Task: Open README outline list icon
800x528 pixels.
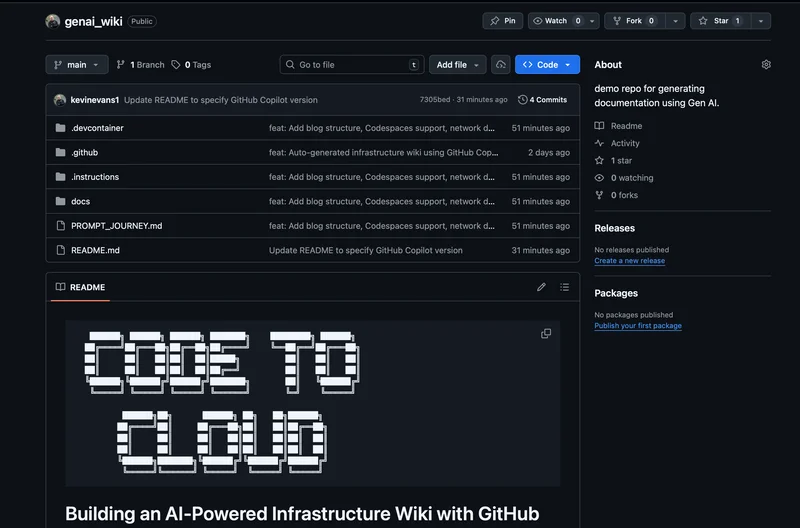Action: pos(564,287)
